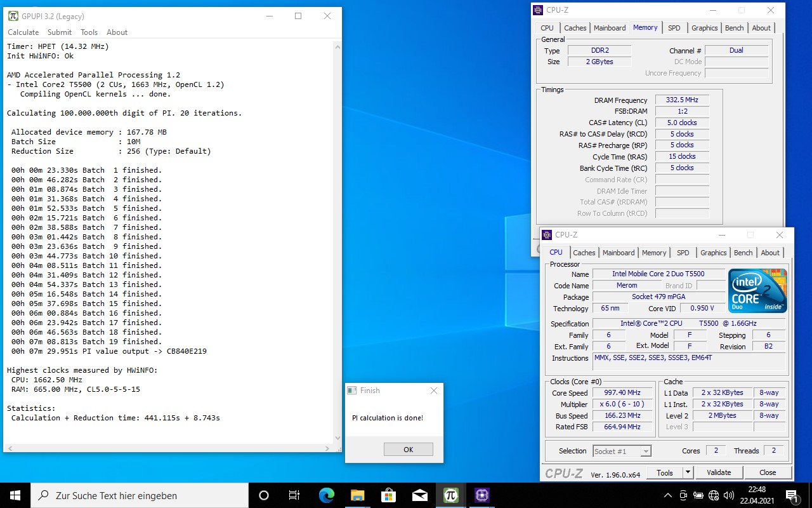Open network globe tray icon
The width and height of the screenshot is (812, 508).
coord(714,495)
